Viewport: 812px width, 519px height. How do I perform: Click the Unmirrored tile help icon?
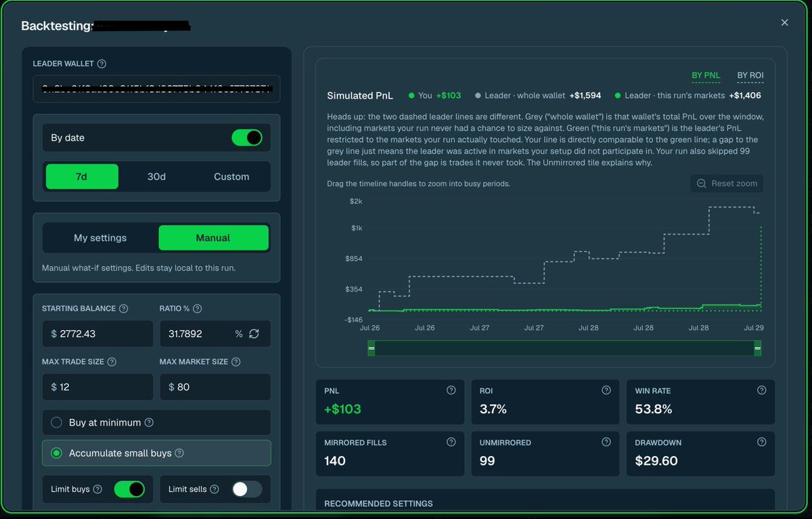click(x=606, y=442)
